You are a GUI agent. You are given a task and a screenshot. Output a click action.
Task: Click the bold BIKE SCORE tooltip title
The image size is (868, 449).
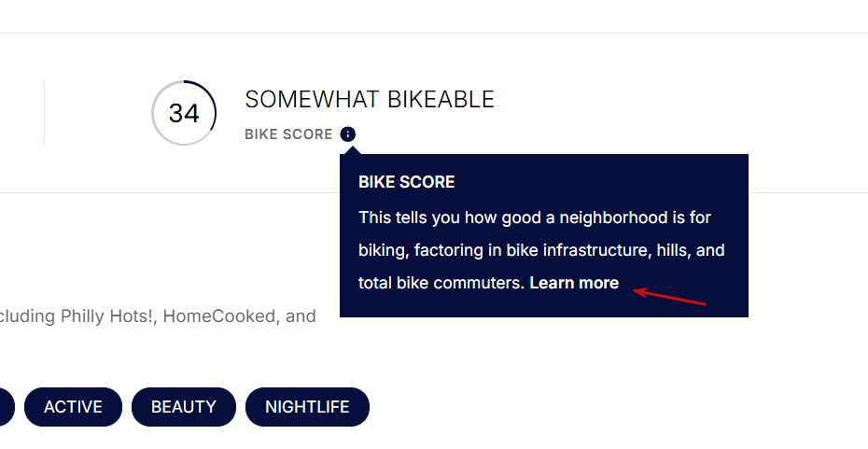(407, 182)
